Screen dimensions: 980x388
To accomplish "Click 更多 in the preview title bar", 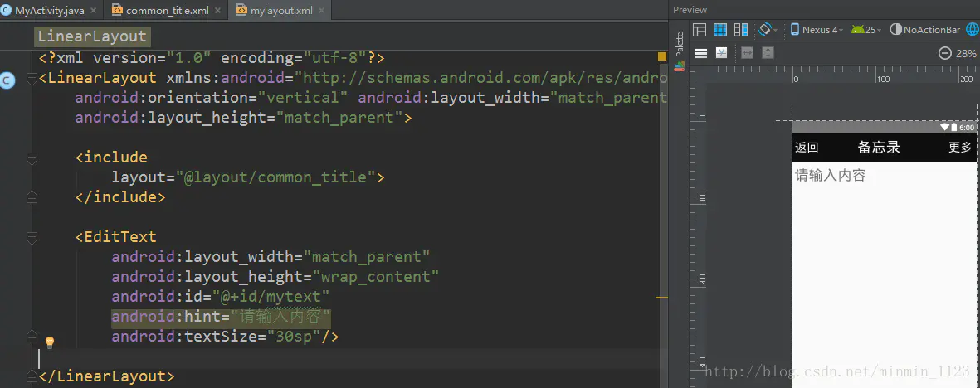I will tap(960, 148).
